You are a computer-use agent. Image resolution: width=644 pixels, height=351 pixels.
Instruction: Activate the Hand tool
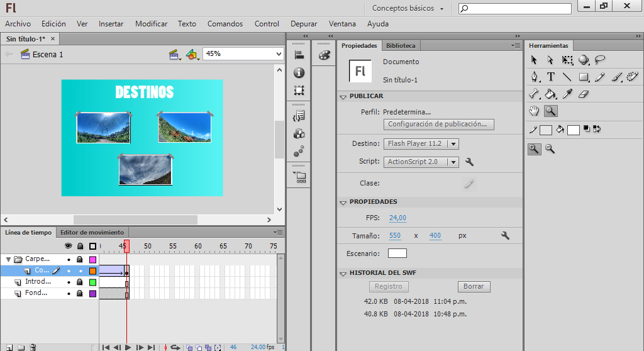(535, 111)
